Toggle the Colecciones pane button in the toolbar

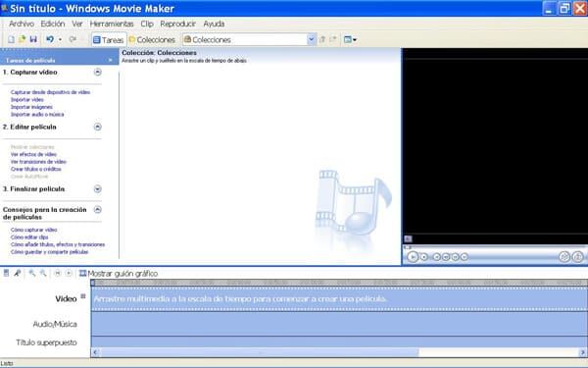152,40
